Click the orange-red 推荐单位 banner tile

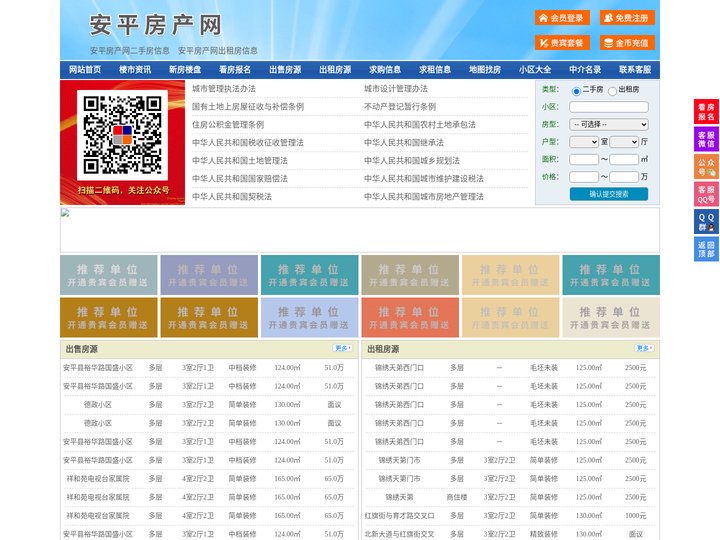pos(410,317)
